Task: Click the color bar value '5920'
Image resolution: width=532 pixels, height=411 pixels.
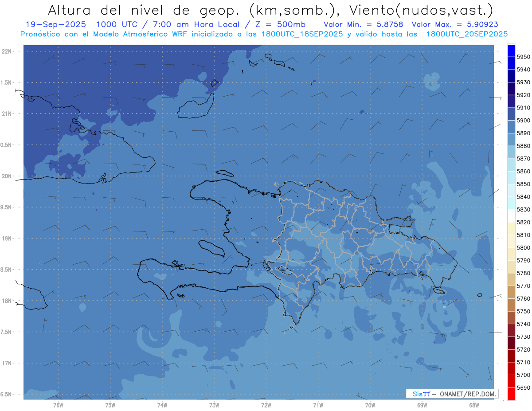Action: pos(524,95)
